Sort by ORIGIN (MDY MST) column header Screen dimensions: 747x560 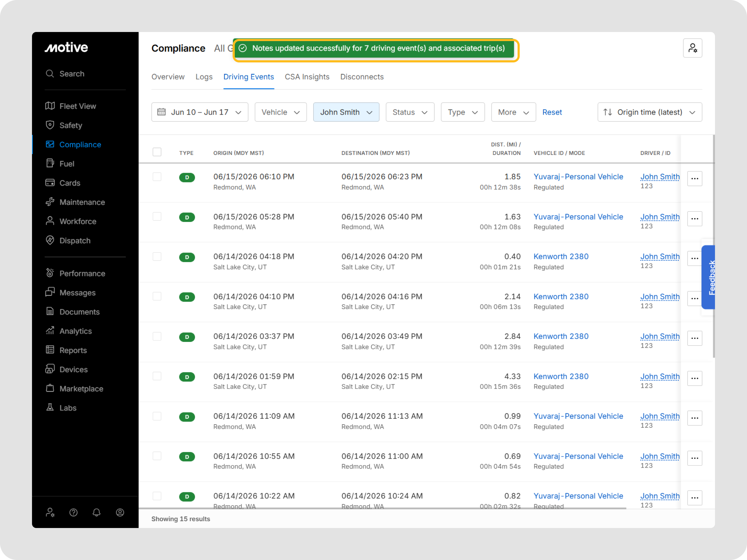pos(239,153)
